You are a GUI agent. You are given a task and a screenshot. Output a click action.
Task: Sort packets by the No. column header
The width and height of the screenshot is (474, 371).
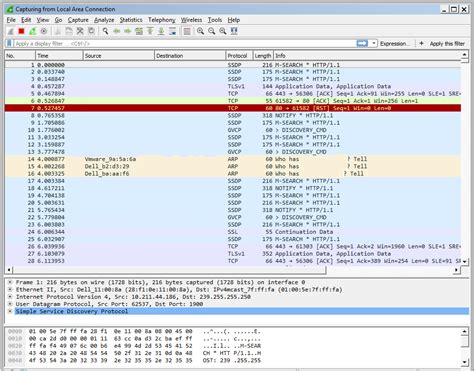[x=20, y=56]
